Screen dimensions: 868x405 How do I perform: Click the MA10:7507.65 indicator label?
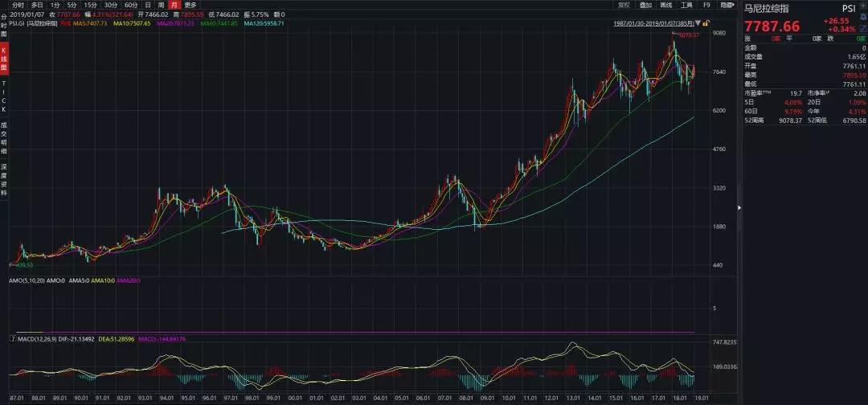click(x=132, y=23)
